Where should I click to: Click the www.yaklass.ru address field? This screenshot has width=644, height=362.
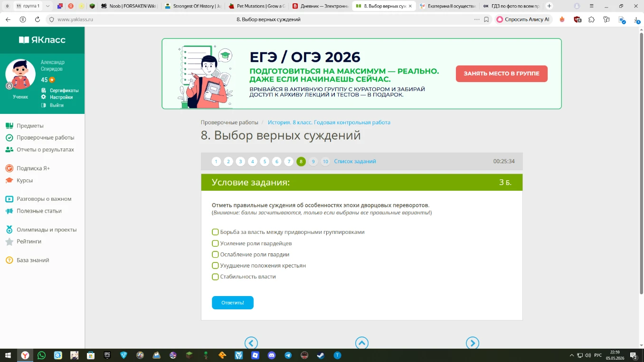tap(75, 19)
